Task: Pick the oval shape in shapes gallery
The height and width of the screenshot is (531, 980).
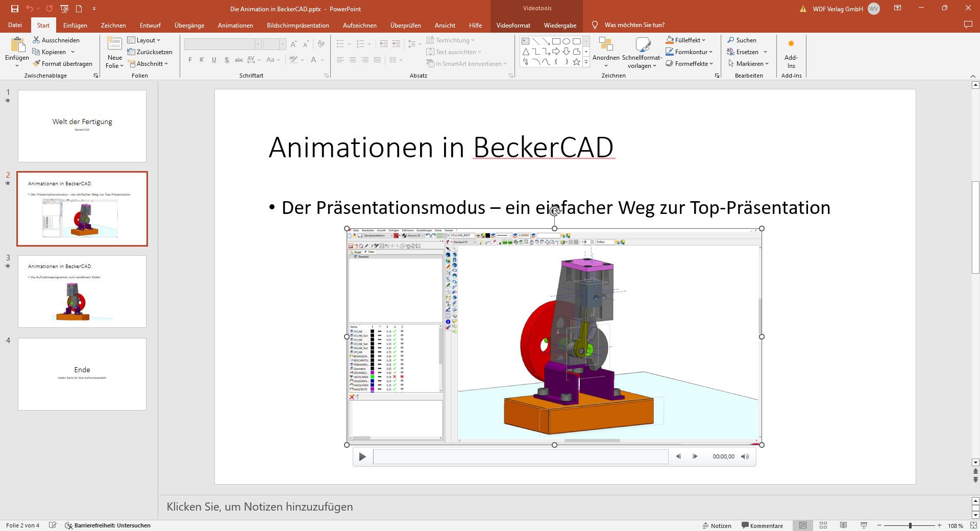Action: pyautogui.click(x=566, y=41)
